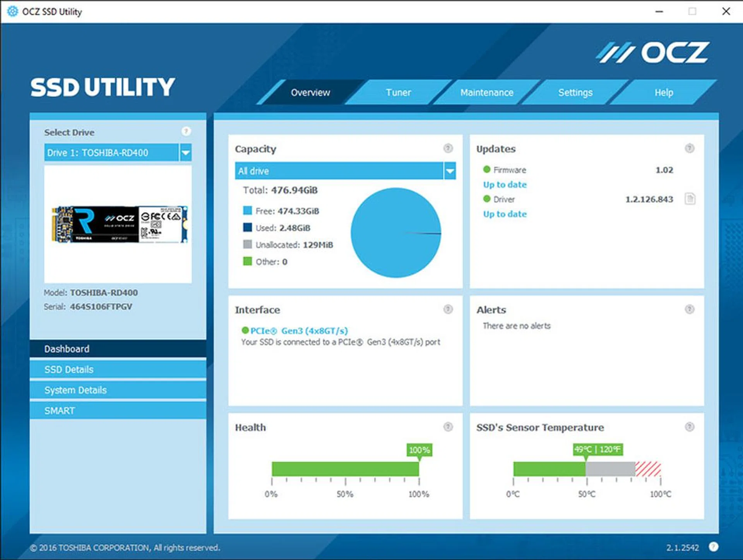Open help for the Health panel
The width and height of the screenshot is (743, 560).
pos(448,427)
